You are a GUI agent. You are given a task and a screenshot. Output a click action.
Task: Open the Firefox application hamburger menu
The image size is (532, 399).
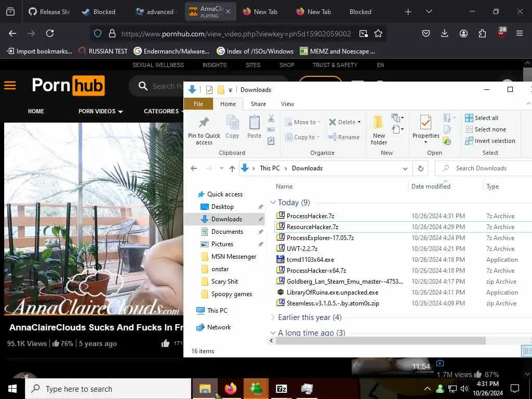coord(520,33)
